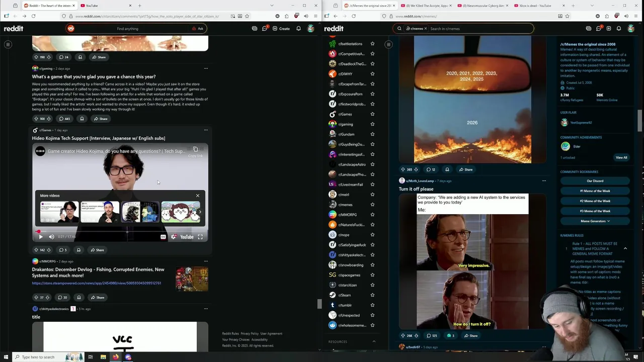Viewport: 644px width, 362px height.
Task: Switch to YouTube tab in left browser
Action: click(106, 6)
